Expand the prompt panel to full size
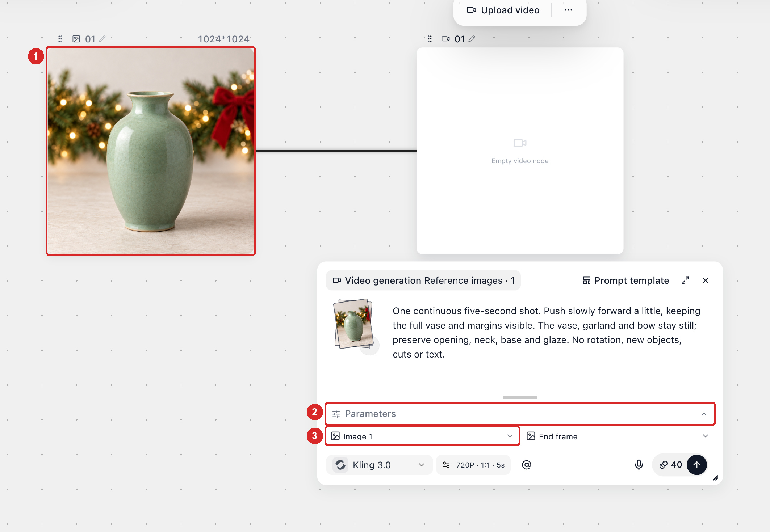 click(685, 280)
